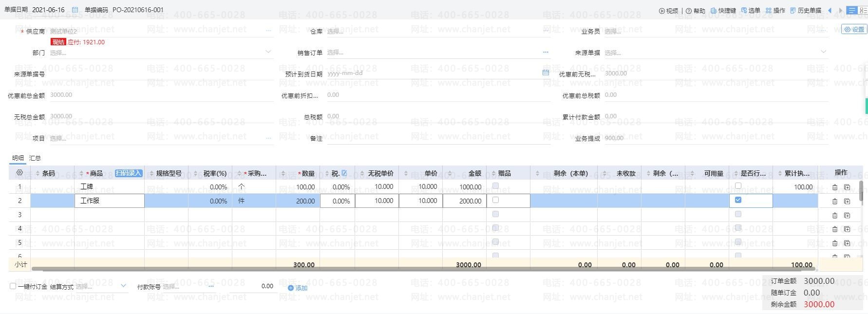Click 添加 to add payment row

pyautogui.click(x=298, y=288)
